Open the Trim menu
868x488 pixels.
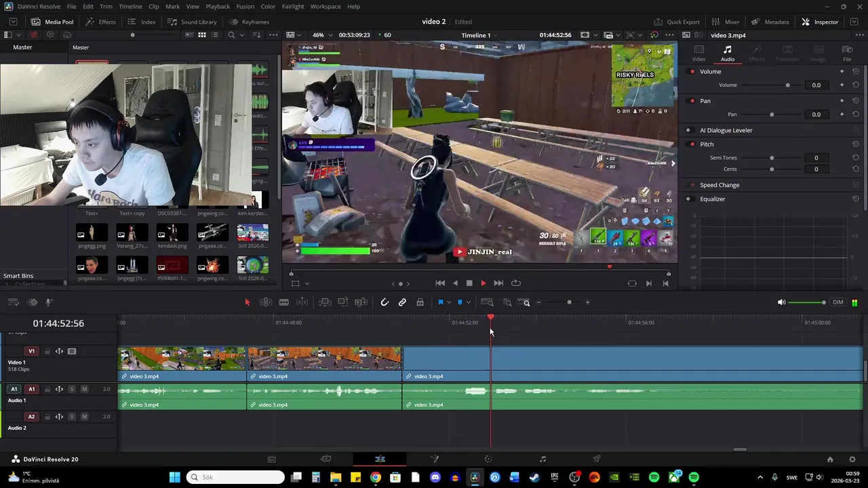[x=106, y=6]
